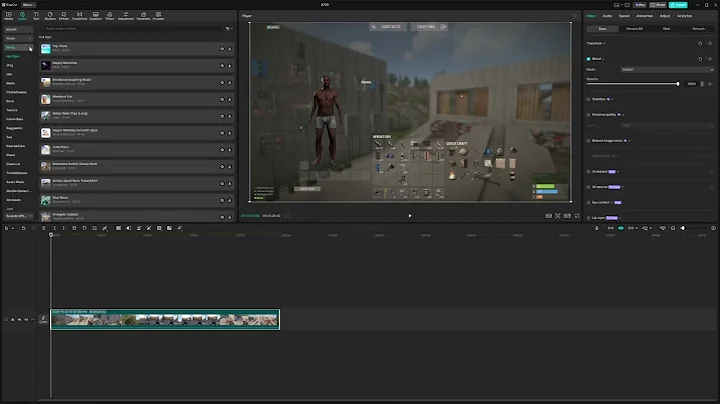
Task: Click the Split tool in timeline toolbar
Action: point(44,228)
